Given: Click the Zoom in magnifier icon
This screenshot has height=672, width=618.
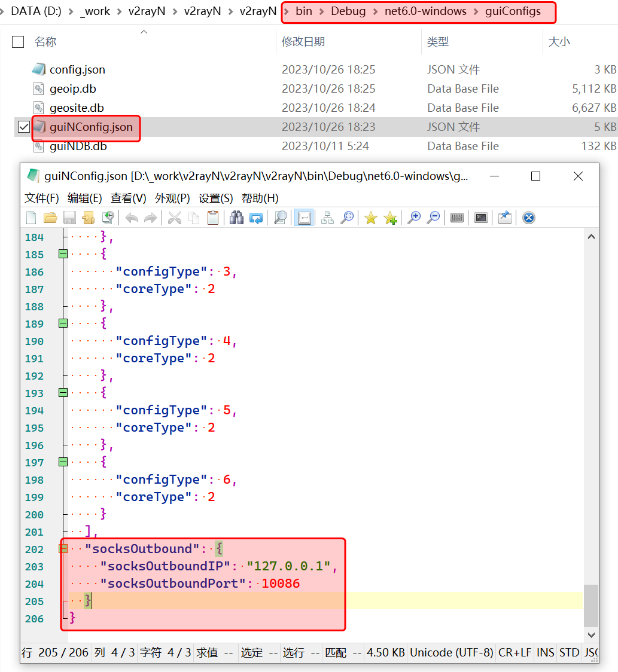Looking at the screenshot, I should [x=413, y=218].
